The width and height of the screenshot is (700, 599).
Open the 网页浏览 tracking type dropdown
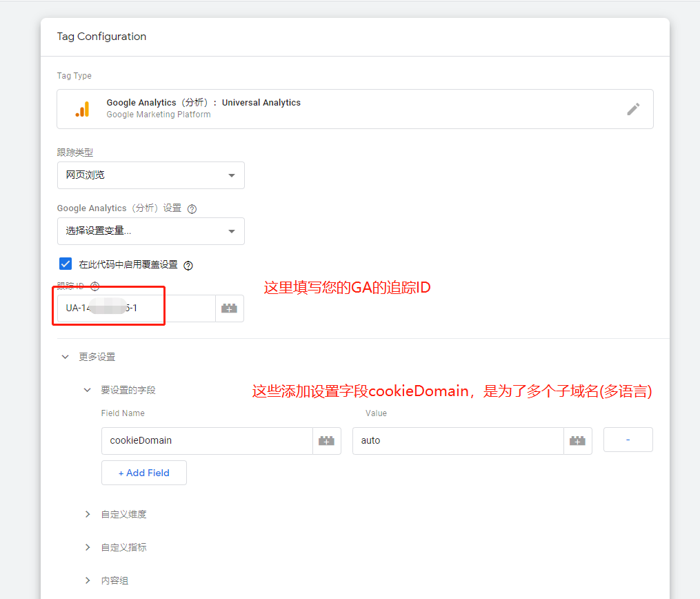click(x=151, y=175)
